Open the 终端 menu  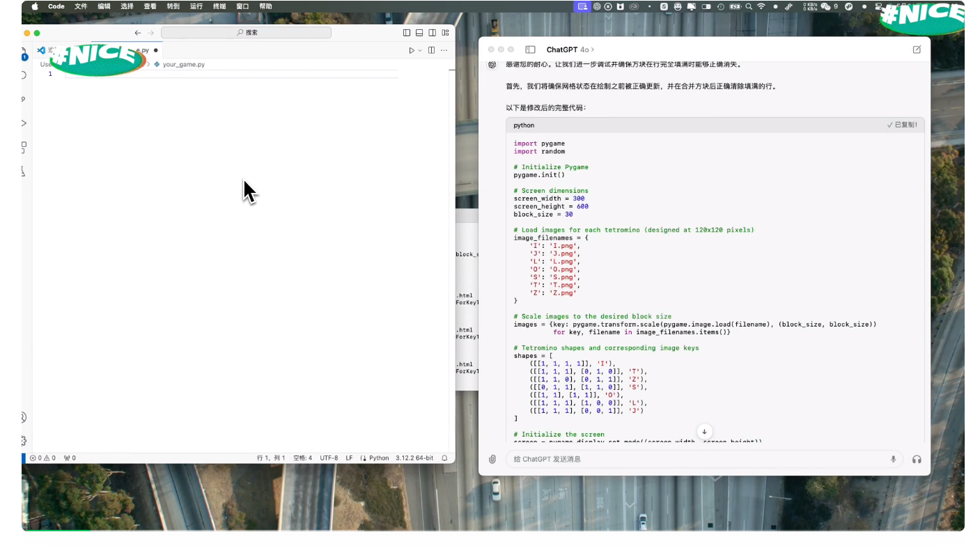point(219,6)
